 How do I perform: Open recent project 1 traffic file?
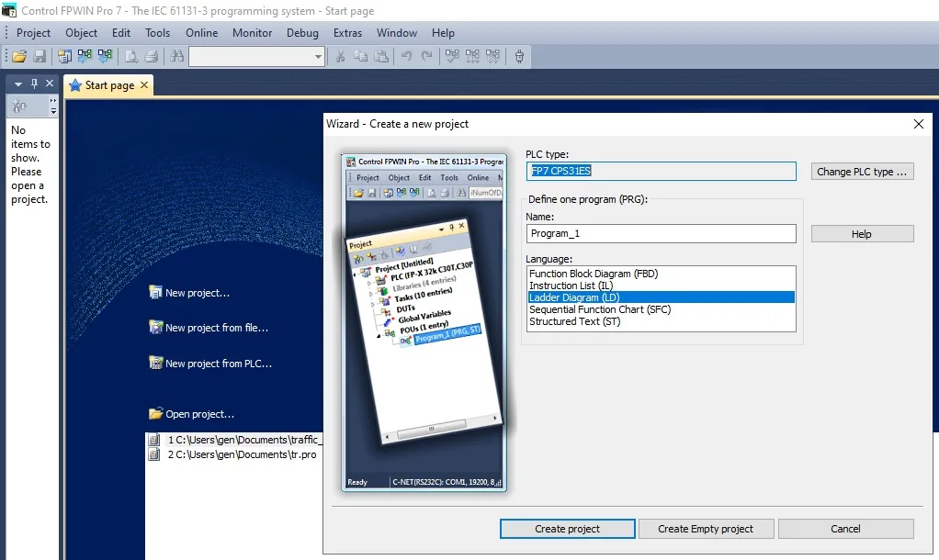pyautogui.click(x=236, y=440)
